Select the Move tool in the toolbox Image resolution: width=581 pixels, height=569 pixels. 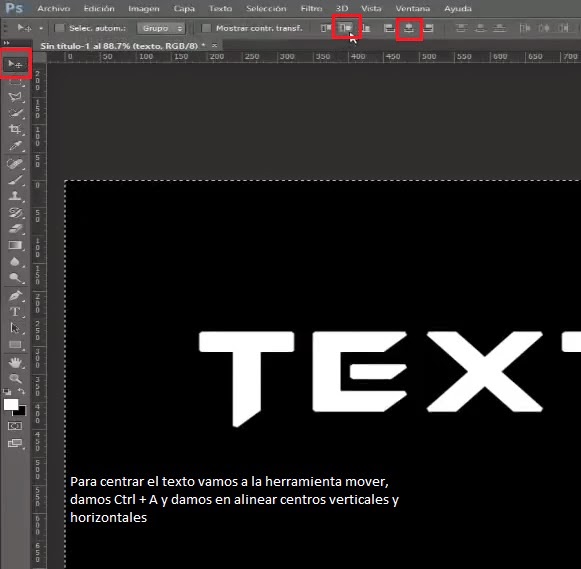point(15,64)
